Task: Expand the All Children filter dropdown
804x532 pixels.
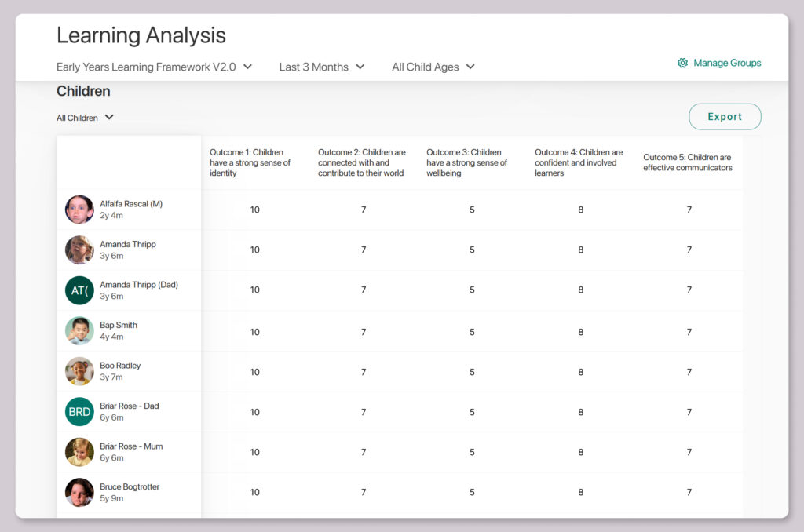Action: (x=85, y=118)
